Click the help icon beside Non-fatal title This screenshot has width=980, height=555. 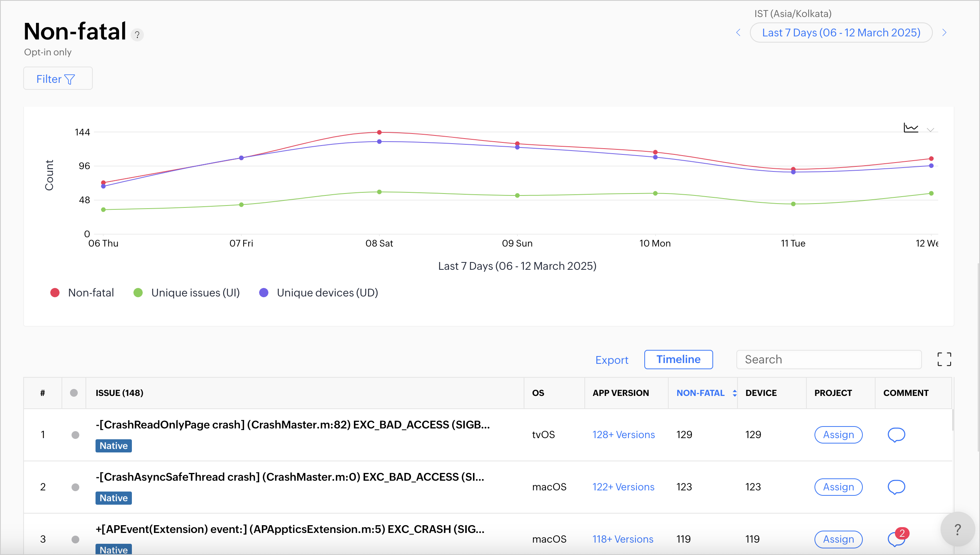click(x=137, y=35)
